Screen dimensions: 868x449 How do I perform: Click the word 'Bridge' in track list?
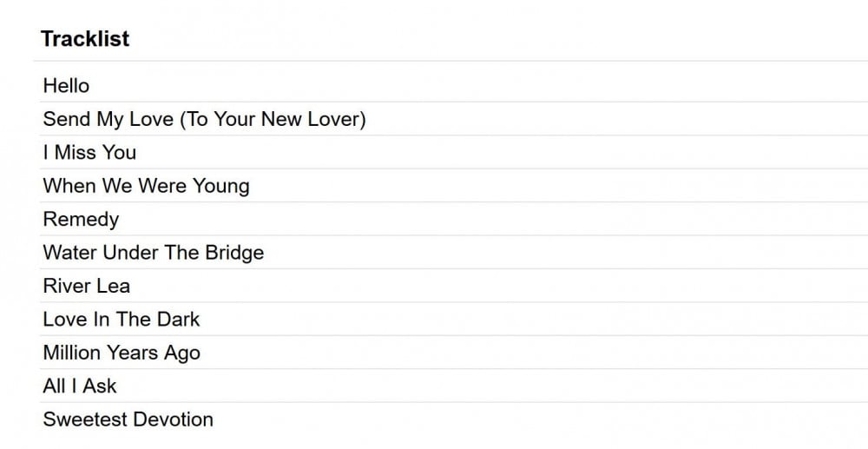coord(234,253)
